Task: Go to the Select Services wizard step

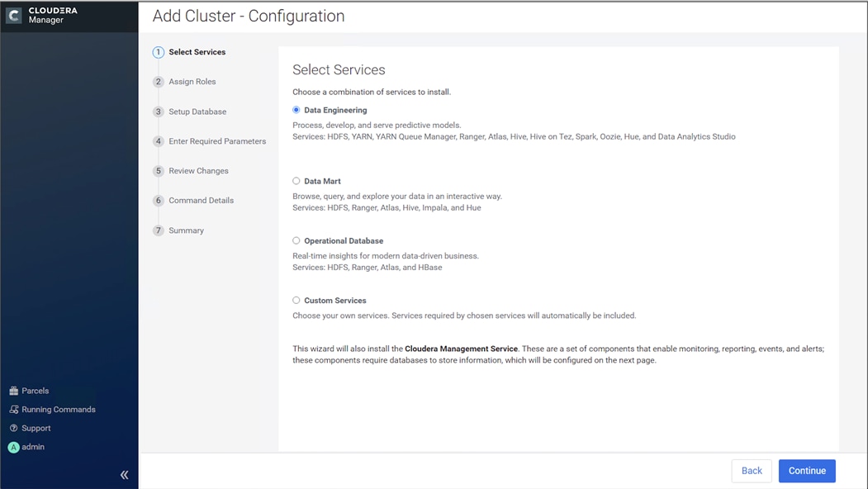Action: click(x=197, y=52)
